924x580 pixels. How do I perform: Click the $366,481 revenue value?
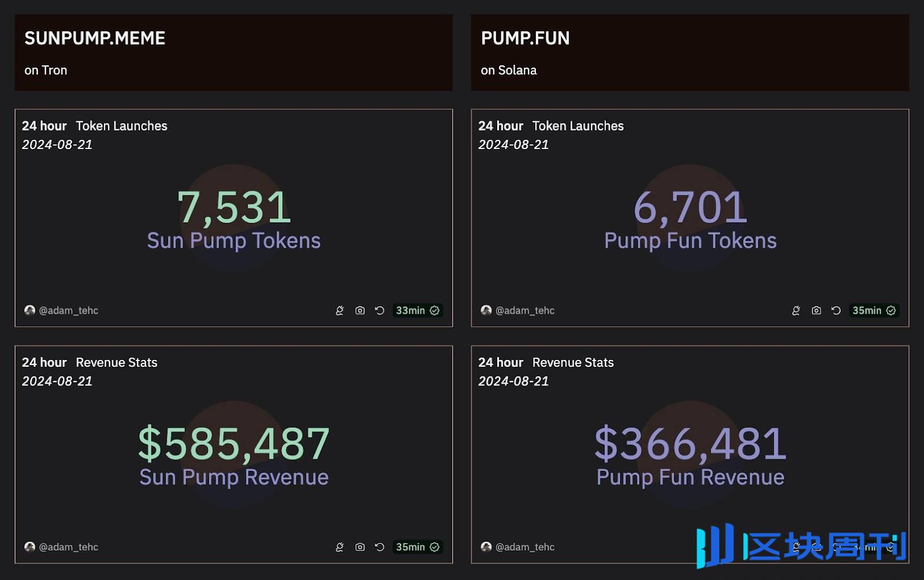(690, 444)
